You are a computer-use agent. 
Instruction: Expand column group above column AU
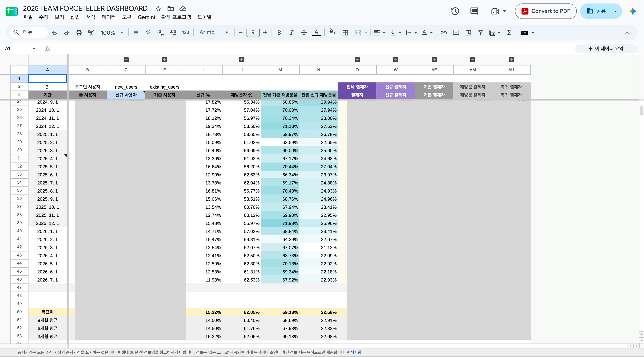[x=511, y=60]
